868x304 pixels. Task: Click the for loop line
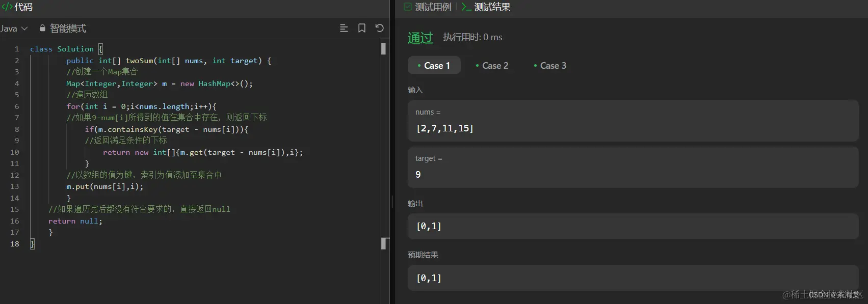point(142,106)
